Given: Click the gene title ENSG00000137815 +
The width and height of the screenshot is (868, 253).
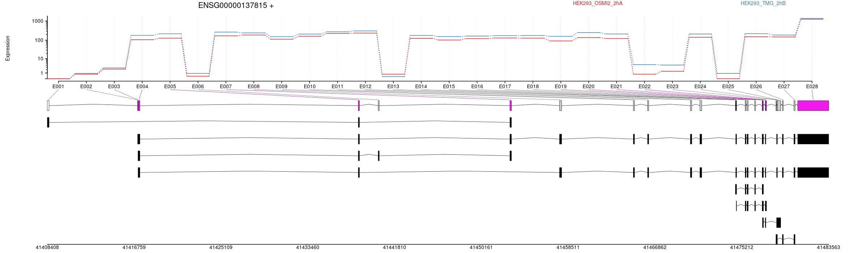Looking at the screenshot, I should [x=236, y=5].
